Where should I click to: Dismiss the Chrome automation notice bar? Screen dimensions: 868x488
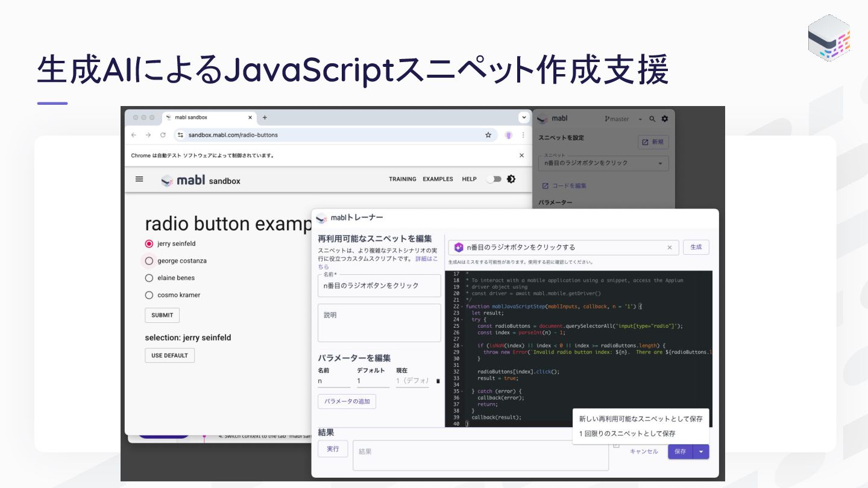(x=521, y=155)
